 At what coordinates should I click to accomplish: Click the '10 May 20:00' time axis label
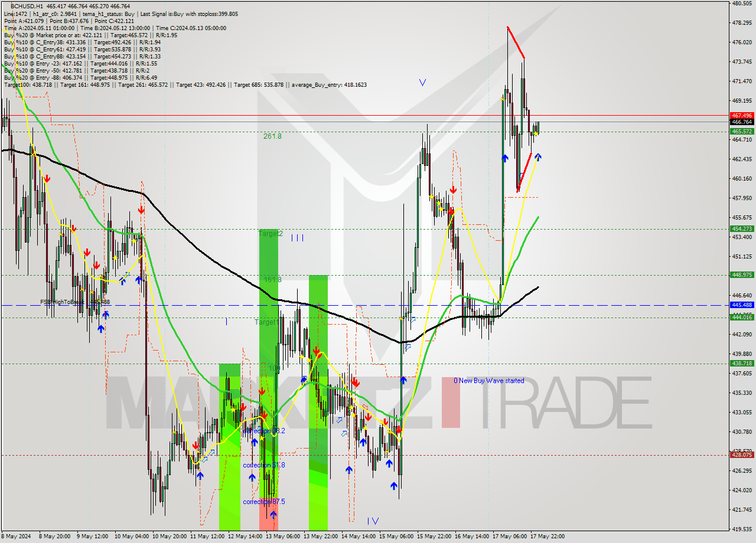tap(169, 537)
